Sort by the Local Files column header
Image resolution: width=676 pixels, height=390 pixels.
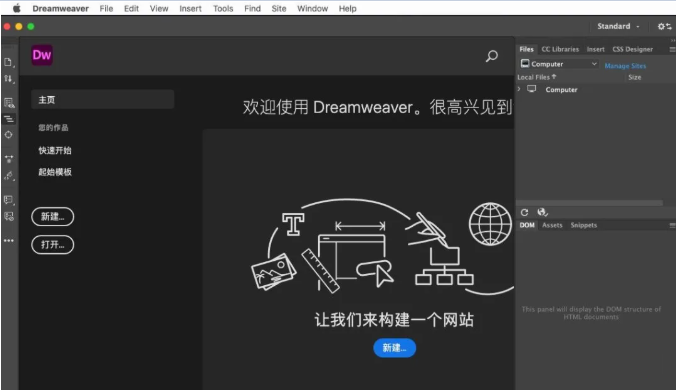537,77
